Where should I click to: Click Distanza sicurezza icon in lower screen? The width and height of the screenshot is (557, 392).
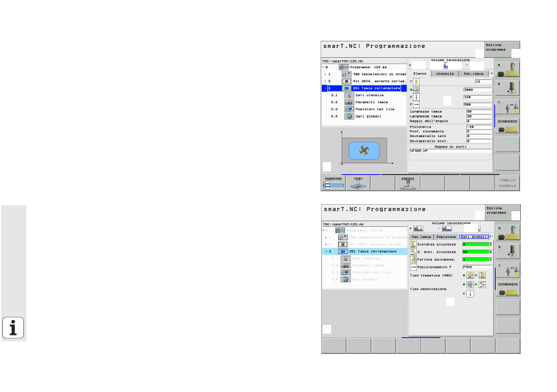[x=413, y=244]
